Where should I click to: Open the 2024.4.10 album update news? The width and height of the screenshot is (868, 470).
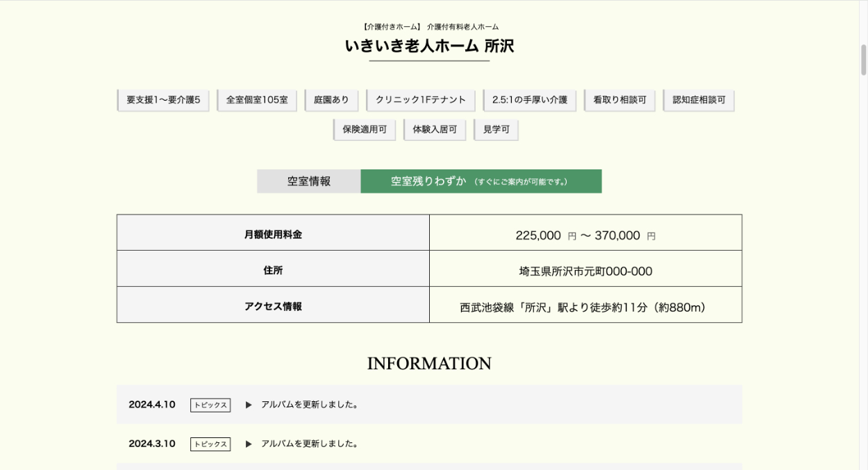pyautogui.click(x=310, y=405)
